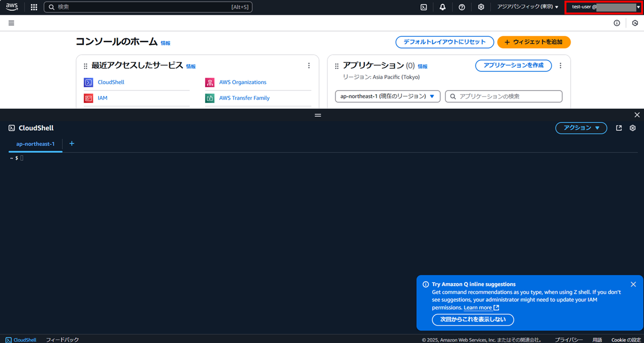
Task: Click the terminal prompt line
Action: 16,158
